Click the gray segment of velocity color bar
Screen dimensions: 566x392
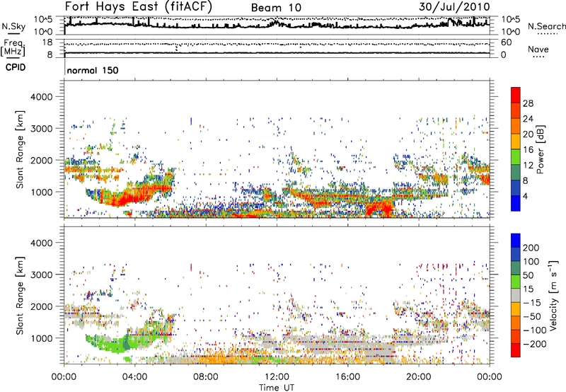[x=516, y=296]
